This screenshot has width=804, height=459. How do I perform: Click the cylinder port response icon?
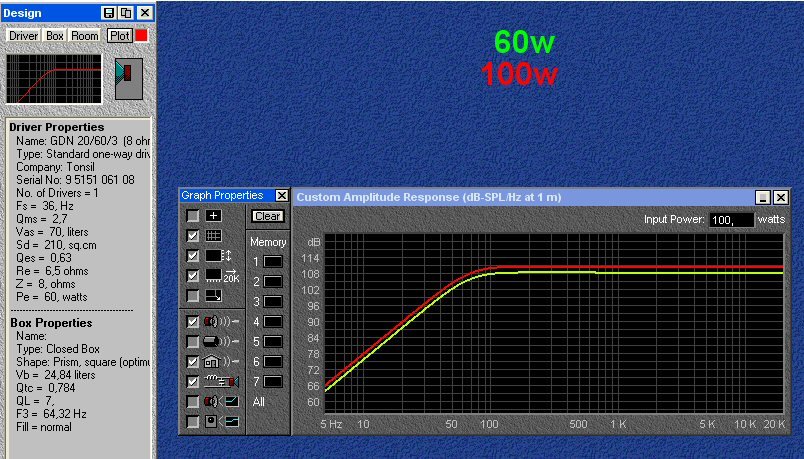pyautogui.click(x=222, y=342)
